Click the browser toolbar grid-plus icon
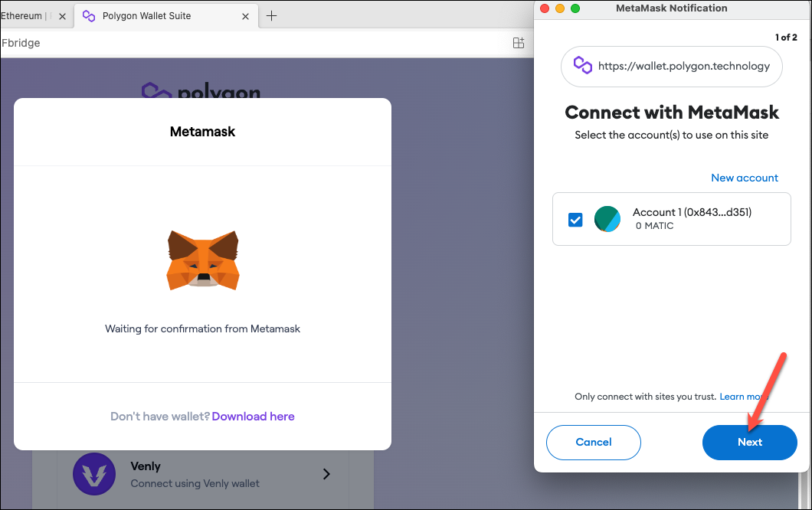Image resolution: width=812 pixels, height=510 pixels. pos(519,43)
